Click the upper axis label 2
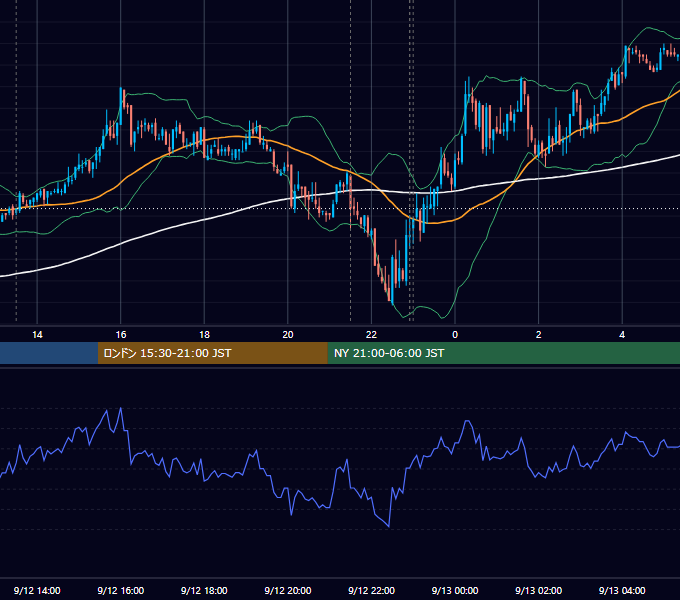This screenshot has height=600, width=680. (x=539, y=335)
